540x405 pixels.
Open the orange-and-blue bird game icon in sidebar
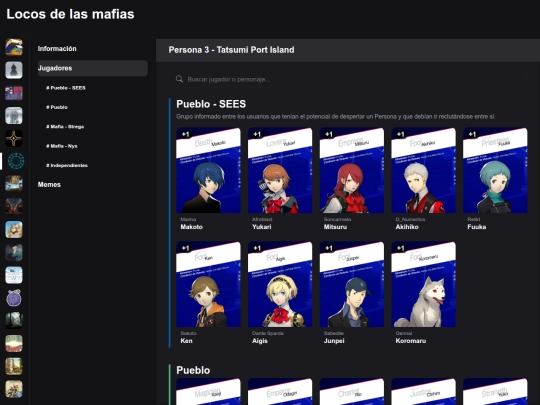(14, 47)
